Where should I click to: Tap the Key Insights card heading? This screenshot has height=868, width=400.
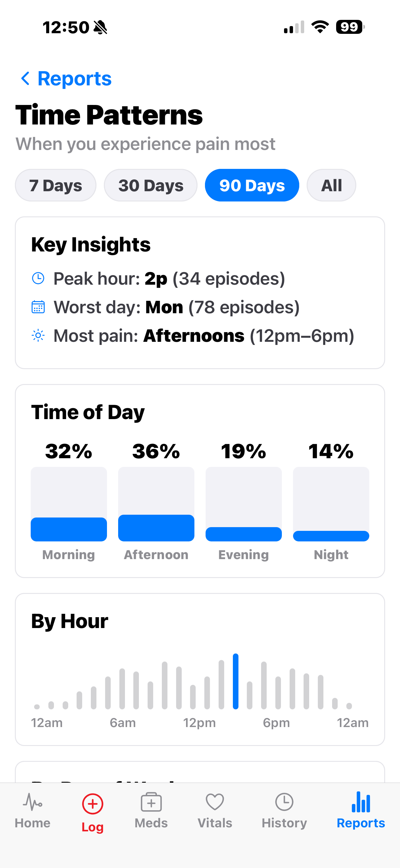click(x=91, y=245)
